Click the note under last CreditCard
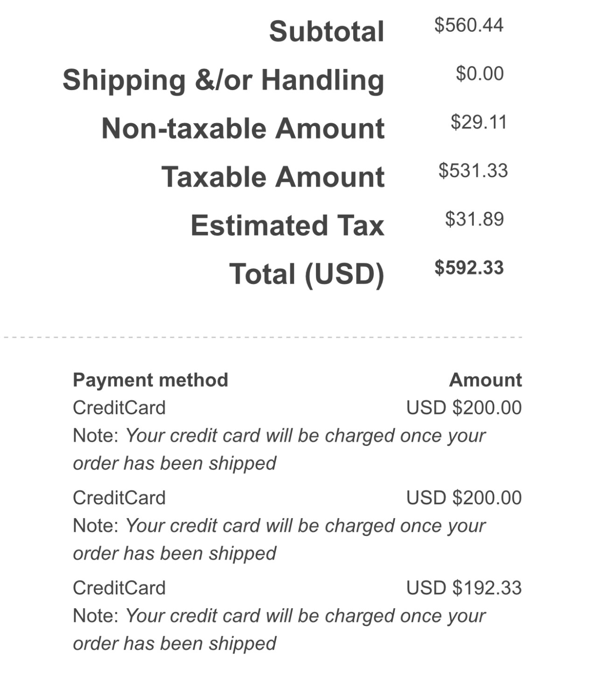The height and width of the screenshot is (688, 616). pos(279,630)
